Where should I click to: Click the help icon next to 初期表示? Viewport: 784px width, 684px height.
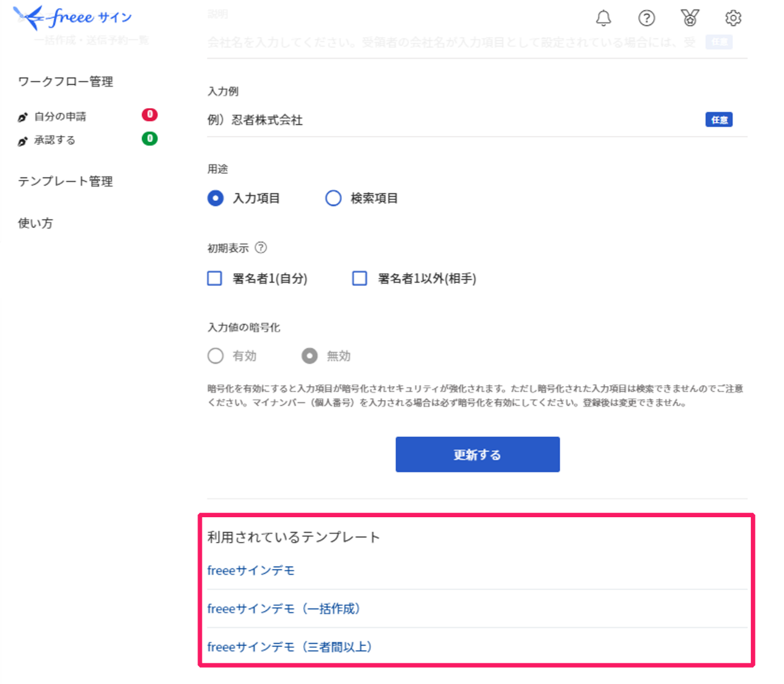[261, 248]
